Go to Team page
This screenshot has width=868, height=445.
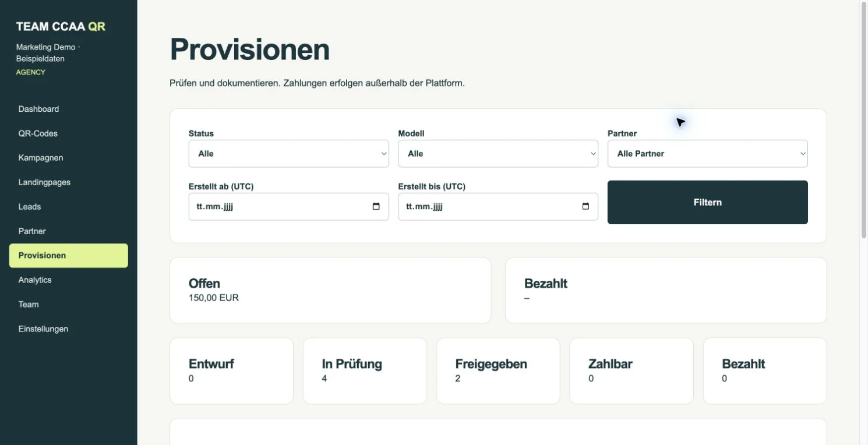coord(69,305)
